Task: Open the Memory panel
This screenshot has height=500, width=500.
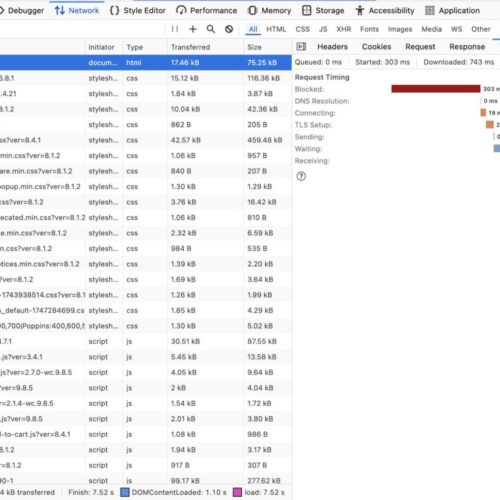Action: click(x=270, y=11)
